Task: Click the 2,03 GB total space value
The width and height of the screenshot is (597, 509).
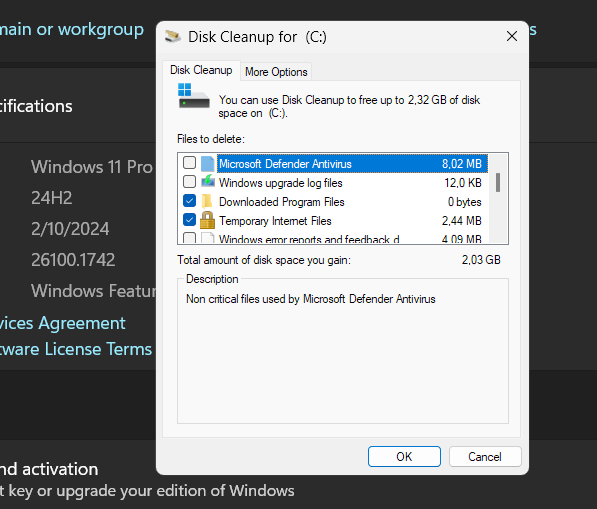Action: click(x=481, y=260)
